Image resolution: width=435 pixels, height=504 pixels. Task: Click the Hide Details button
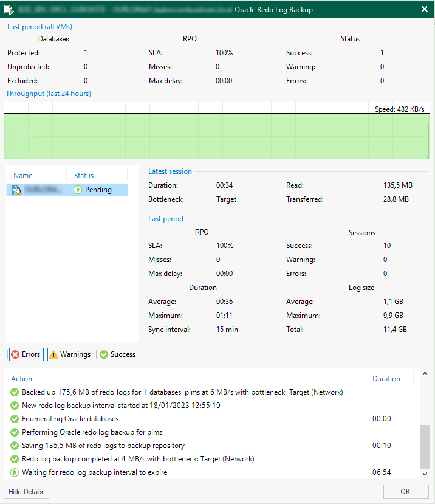click(26, 491)
